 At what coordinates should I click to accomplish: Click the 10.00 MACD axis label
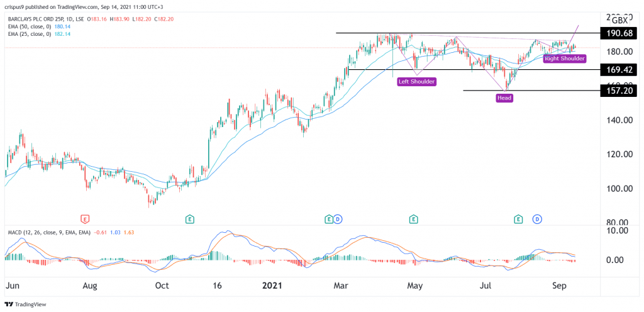[x=619, y=231]
